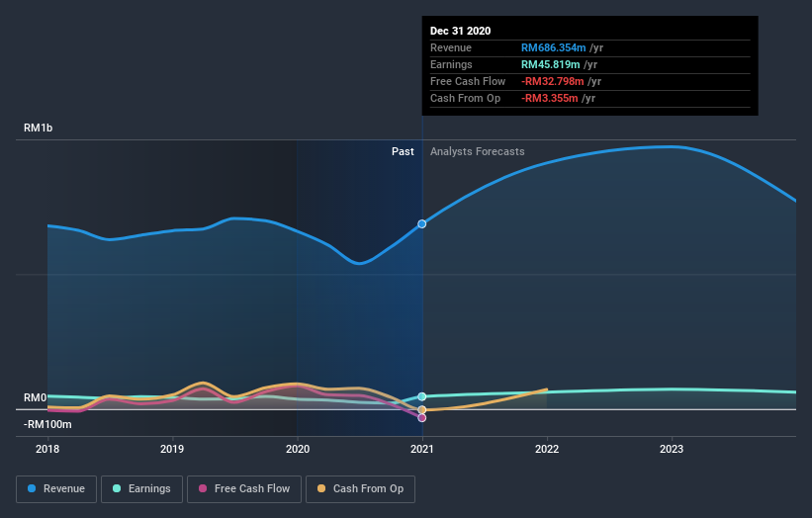
Task: Click the 2023 x-axis label
Action: (x=672, y=449)
